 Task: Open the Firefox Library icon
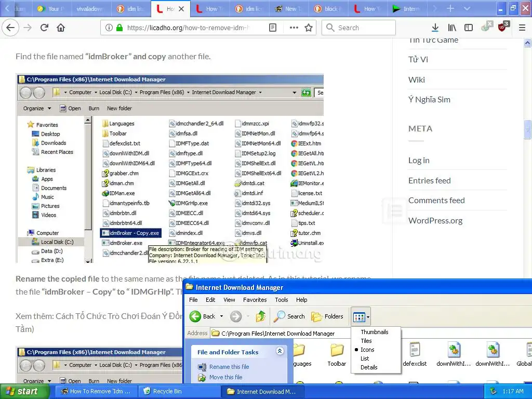pyautogui.click(x=452, y=28)
